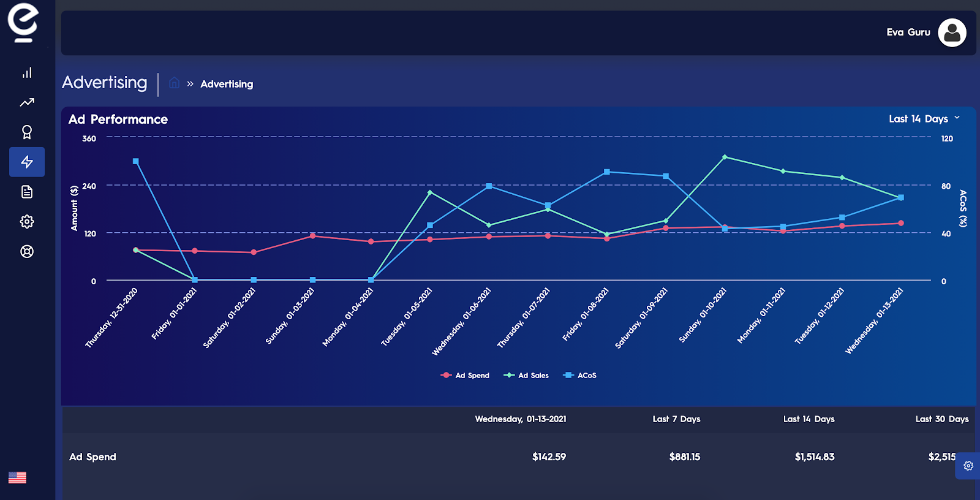The image size is (980, 500).
Task: Click the Ad Spend point on 01-03-2021
Action: (x=312, y=236)
